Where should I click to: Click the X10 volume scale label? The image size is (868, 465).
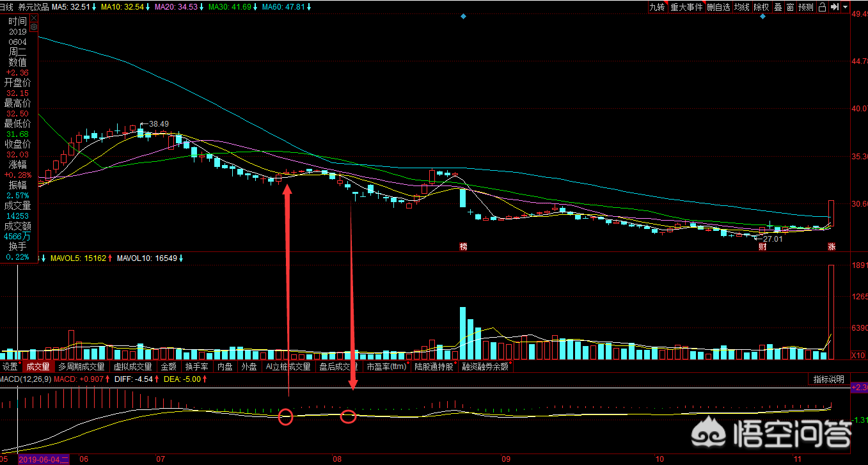(858, 356)
